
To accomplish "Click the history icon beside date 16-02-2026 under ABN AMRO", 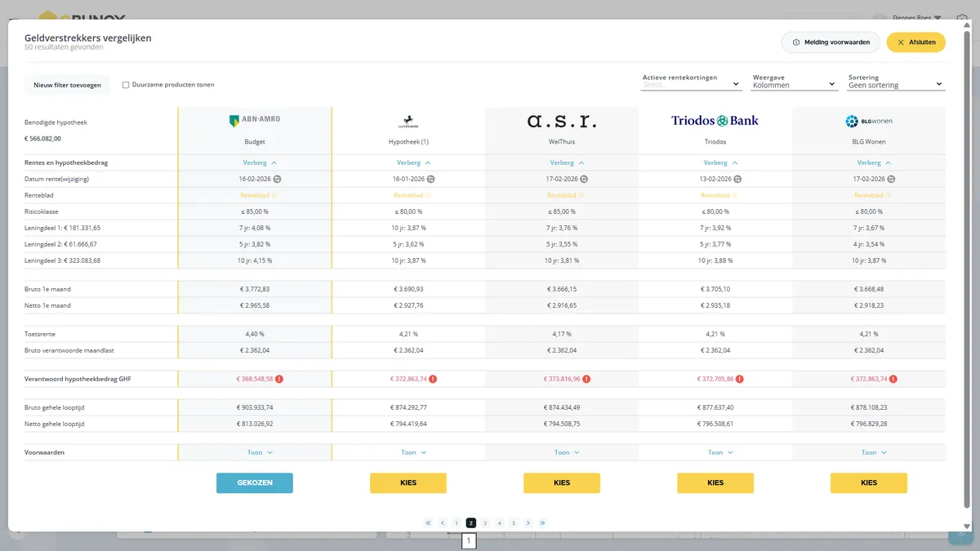I will click(277, 179).
